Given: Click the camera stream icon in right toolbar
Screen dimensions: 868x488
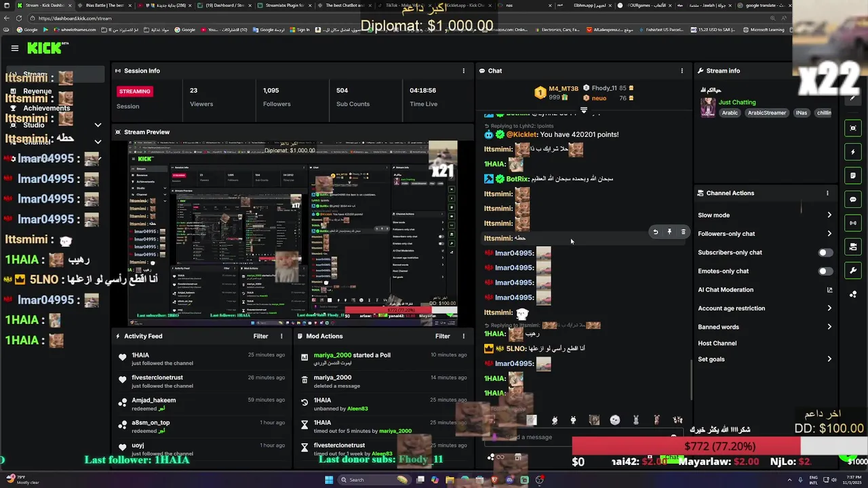Looking at the screenshot, I should point(853,247).
